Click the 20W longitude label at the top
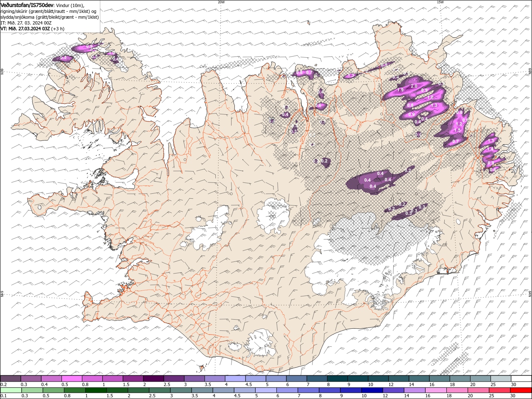The width and height of the screenshot is (532, 399). (221, 2)
